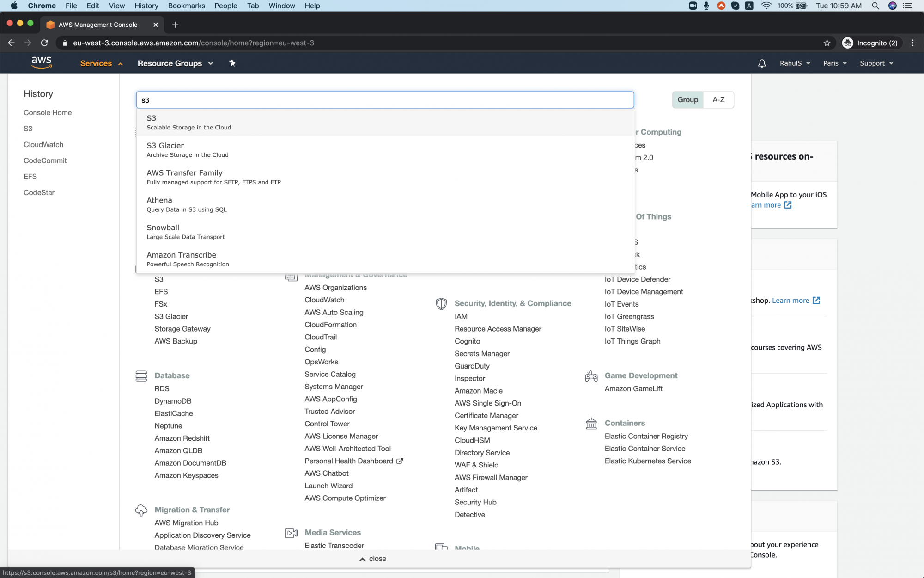Open Chrome's History menu

coord(146,6)
